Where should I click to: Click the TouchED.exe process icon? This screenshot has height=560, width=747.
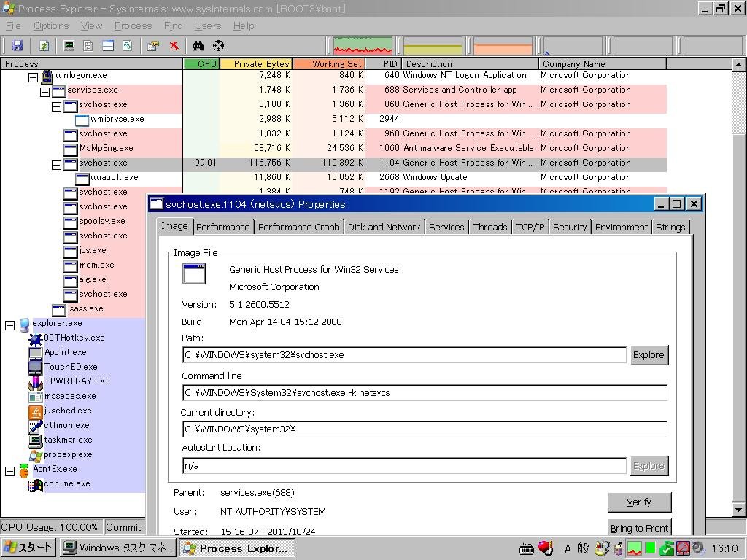tap(36, 367)
